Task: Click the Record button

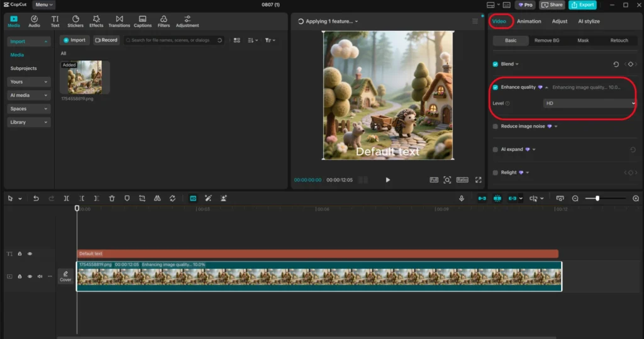Action: [x=106, y=40]
